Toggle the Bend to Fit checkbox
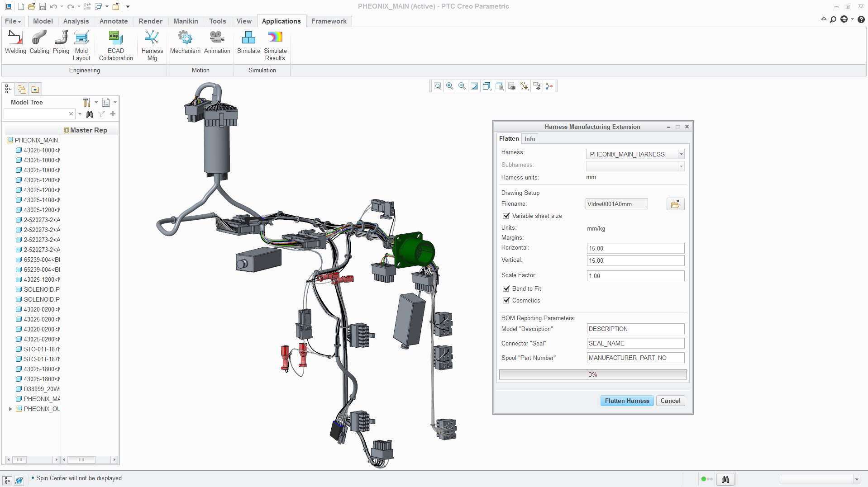 [x=506, y=288]
